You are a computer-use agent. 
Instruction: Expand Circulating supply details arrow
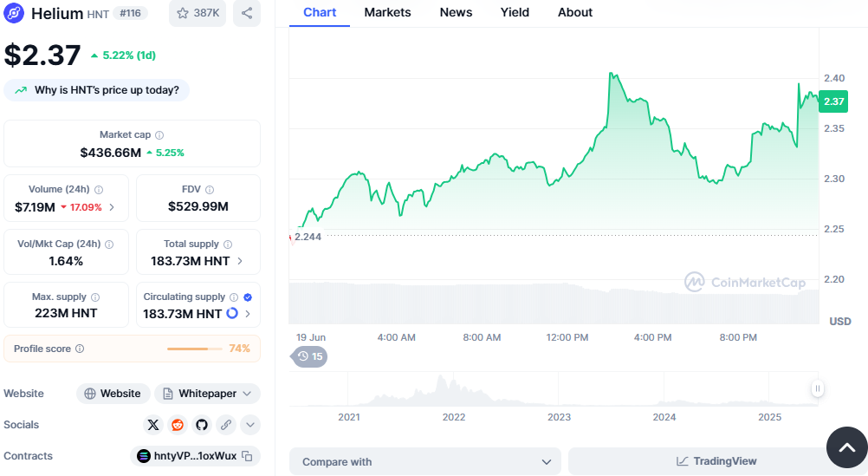coord(248,314)
